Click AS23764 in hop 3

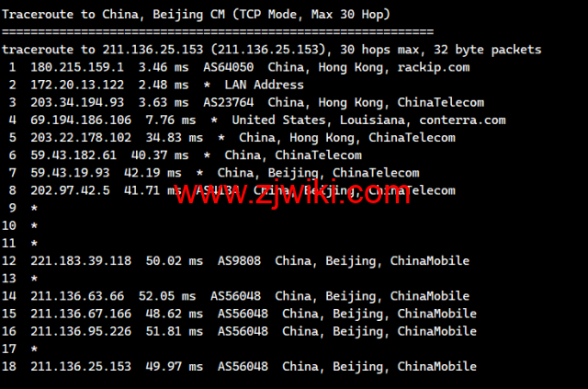229,102
